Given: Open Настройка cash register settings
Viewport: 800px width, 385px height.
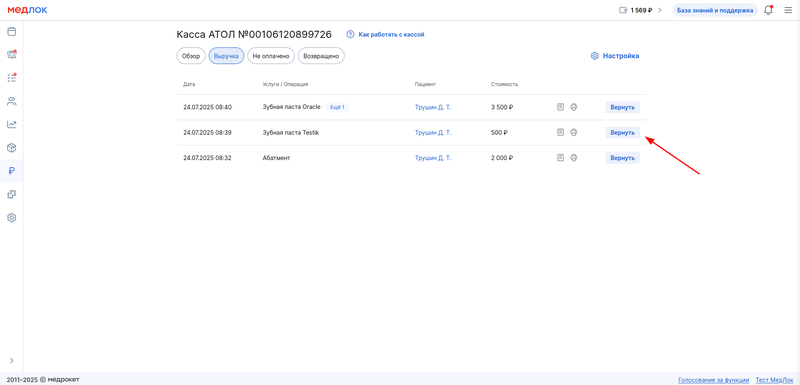Looking at the screenshot, I should pos(615,56).
